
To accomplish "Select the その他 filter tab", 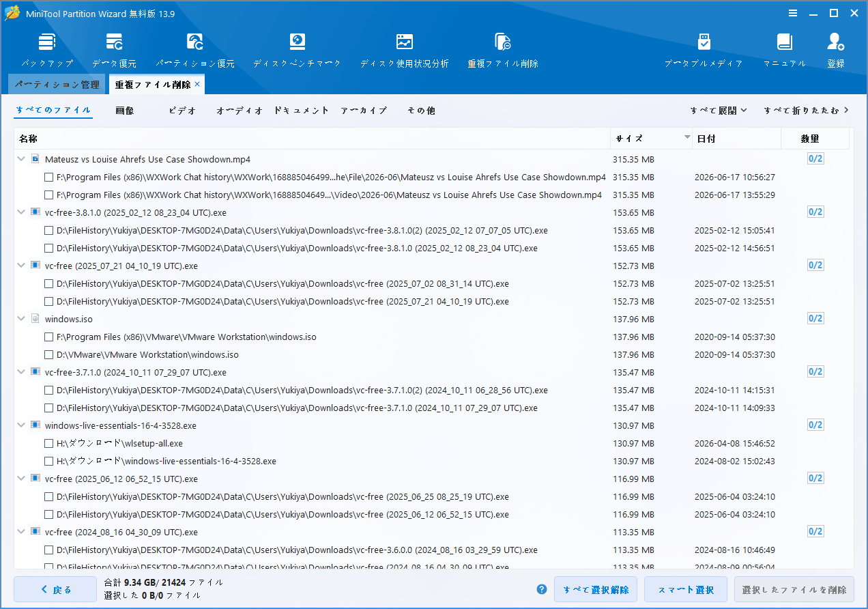I will pyautogui.click(x=421, y=110).
